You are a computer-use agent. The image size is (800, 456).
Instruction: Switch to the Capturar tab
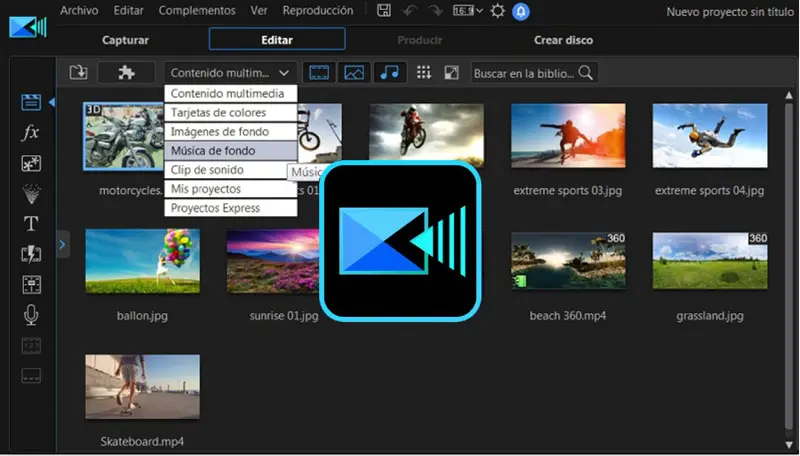coord(126,40)
